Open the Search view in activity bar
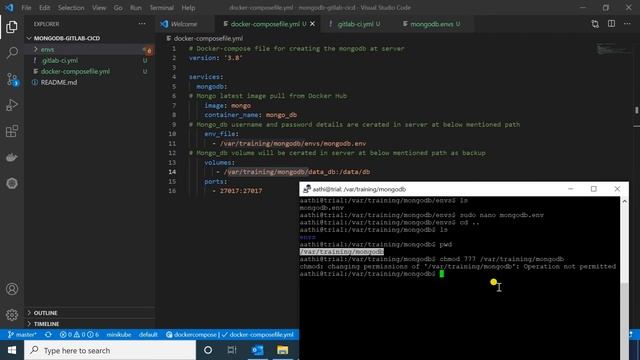Screen dimensions: 640x360 point(12,53)
